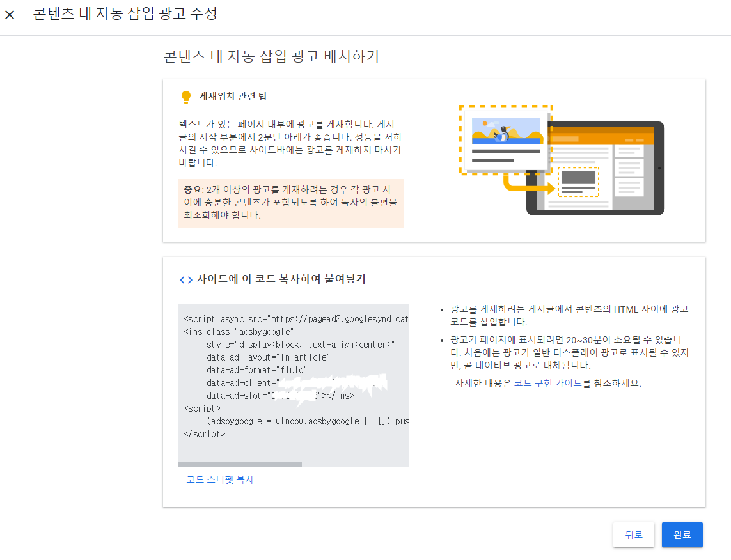Click the 뒤로 button
The image size is (731, 560).
(x=634, y=534)
